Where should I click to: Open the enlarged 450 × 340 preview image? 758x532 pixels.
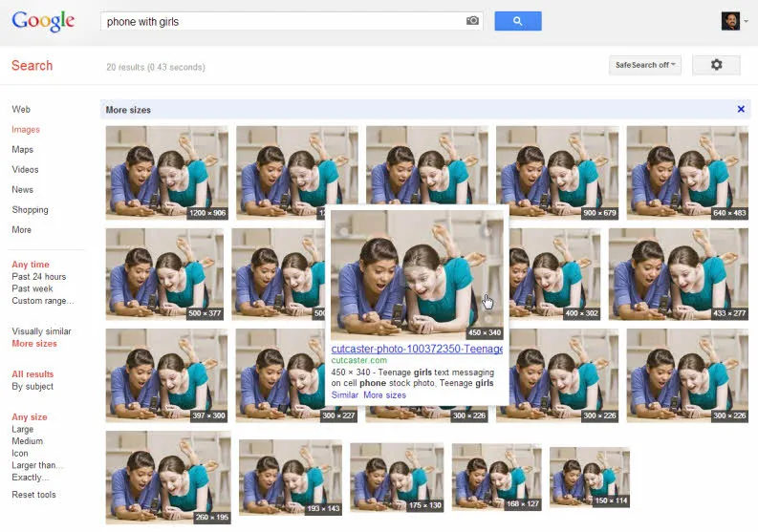point(417,274)
